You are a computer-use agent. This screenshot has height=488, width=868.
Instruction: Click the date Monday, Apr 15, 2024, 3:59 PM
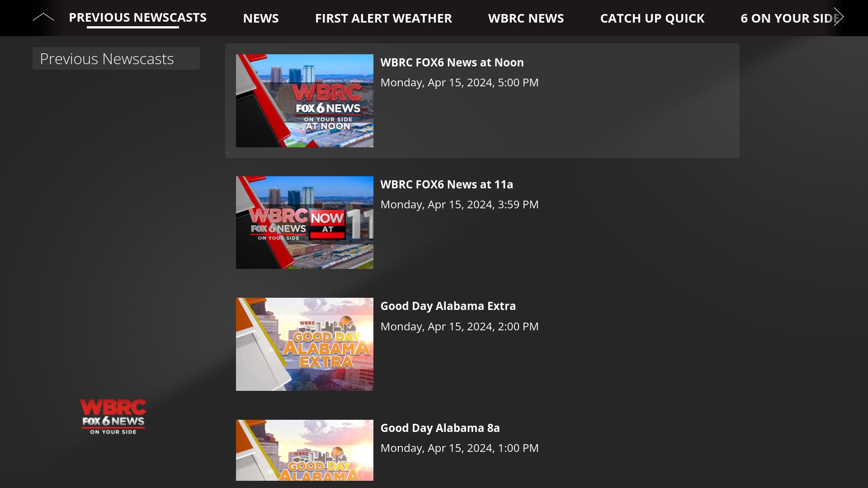(x=459, y=204)
